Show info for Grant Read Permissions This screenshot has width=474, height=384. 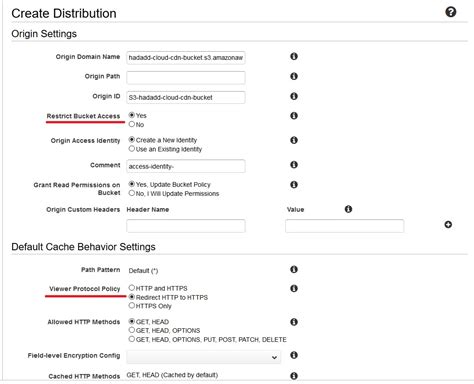[294, 184]
